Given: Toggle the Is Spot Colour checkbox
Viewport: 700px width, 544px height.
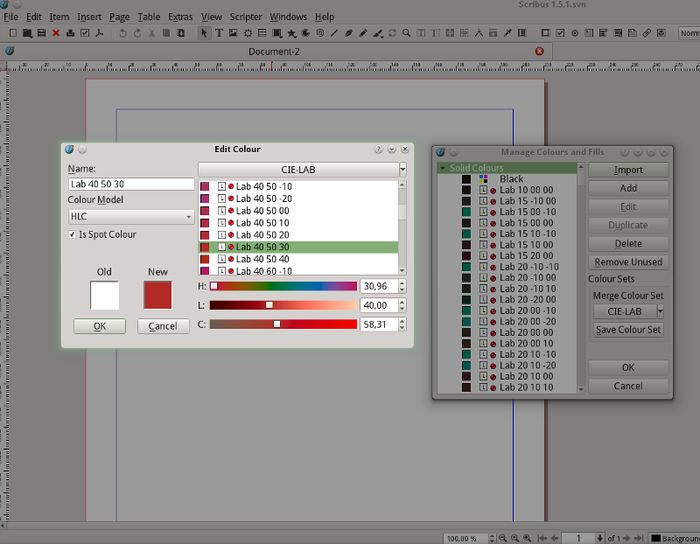Looking at the screenshot, I should (x=74, y=235).
